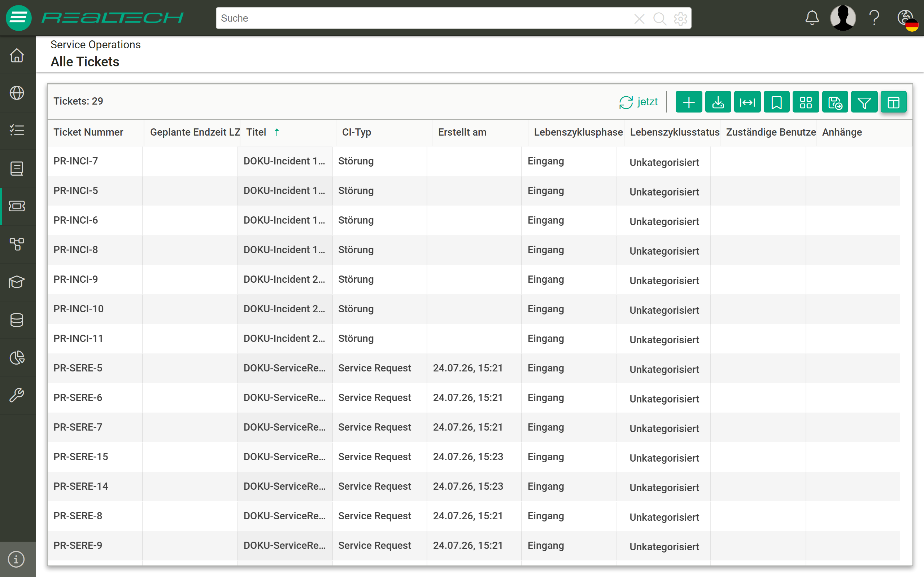Click the save view icon in toolbar
Image resolution: width=924 pixels, height=577 pixels.
835,102
